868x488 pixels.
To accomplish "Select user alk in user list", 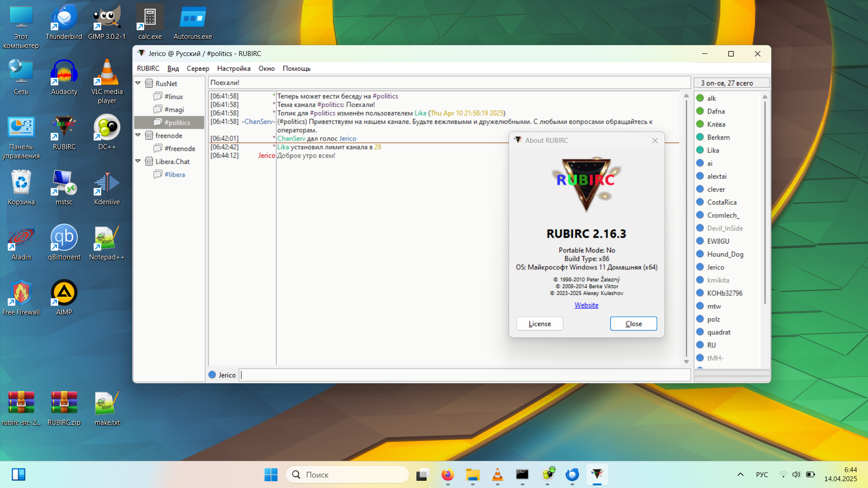I will (711, 98).
